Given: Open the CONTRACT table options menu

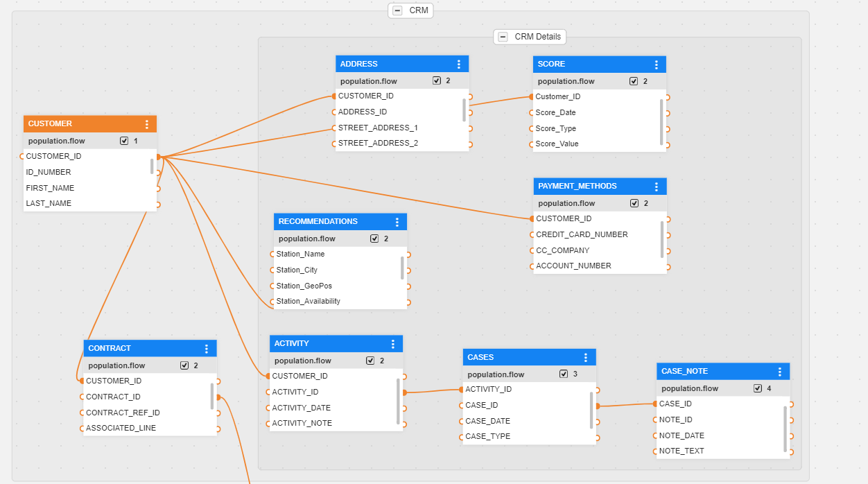Looking at the screenshot, I should click(207, 349).
